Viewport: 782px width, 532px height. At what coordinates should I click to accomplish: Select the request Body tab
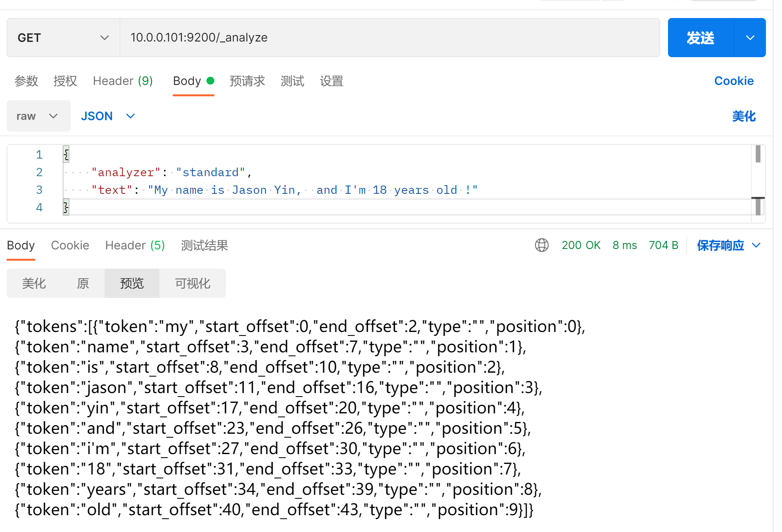coord(194,81)
